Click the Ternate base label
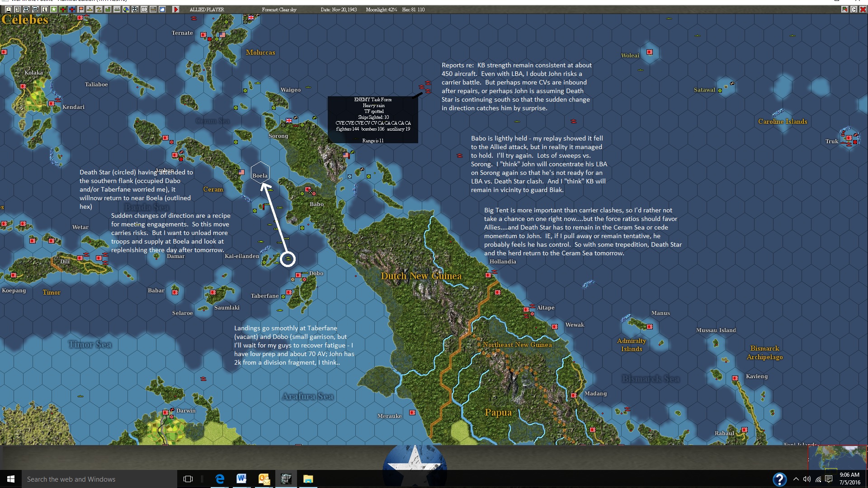Image resolution: width=868 pixels, height=488 pixels. pos(182,33)
